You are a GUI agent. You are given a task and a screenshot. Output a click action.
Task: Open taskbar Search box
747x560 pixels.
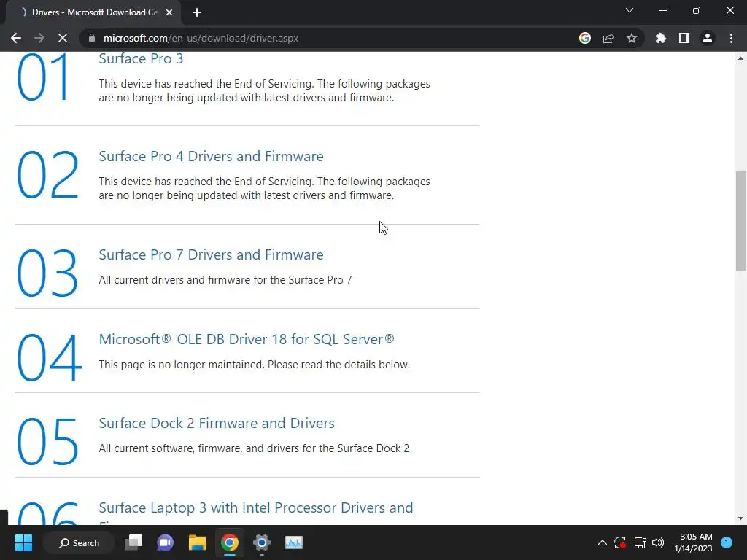tap(79, 542)
